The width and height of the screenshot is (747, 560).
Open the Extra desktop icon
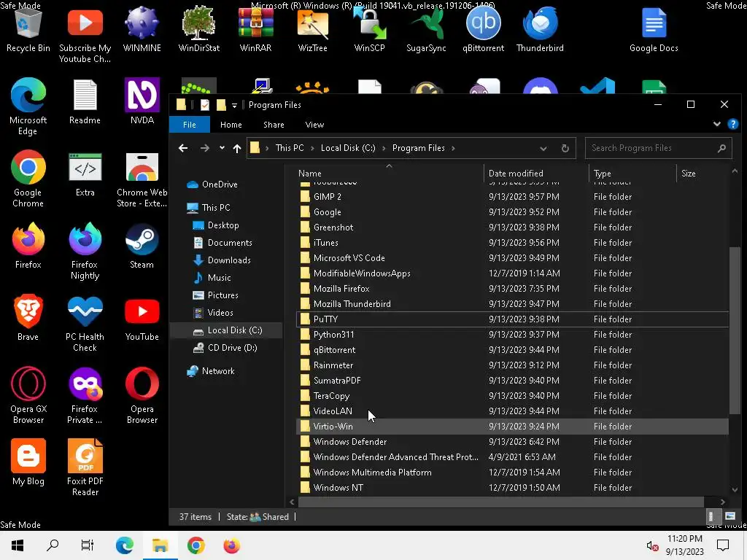point(85,174)
